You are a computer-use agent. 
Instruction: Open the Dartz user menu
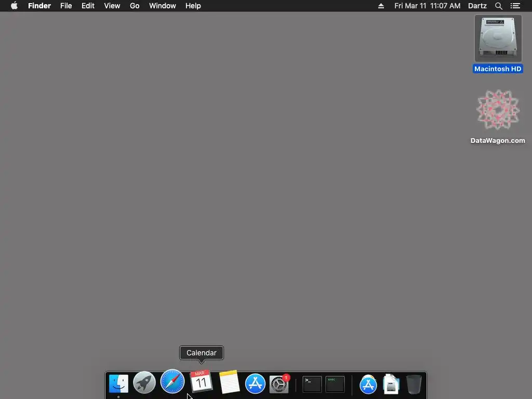click(477, 6)
